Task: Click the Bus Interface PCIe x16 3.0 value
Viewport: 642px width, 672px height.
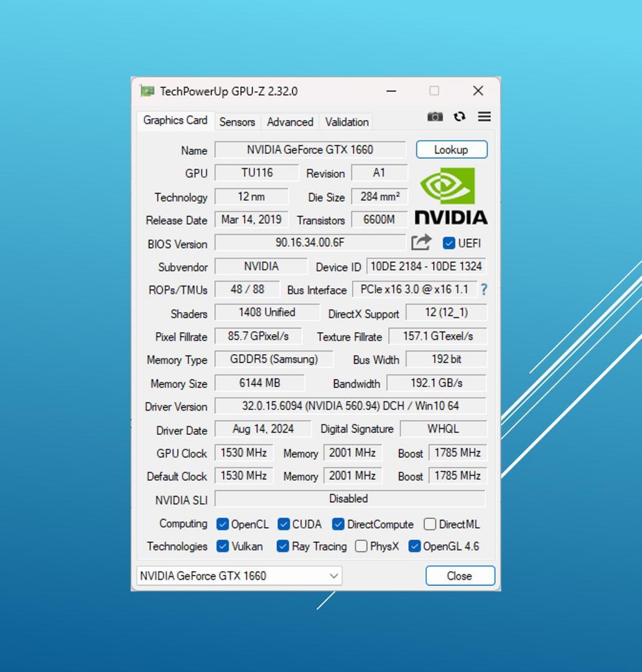Action: 414,290
